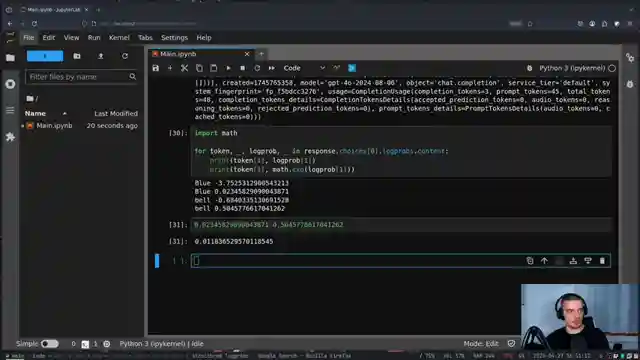Enable debugger with bug icon
Viewport: 640px width, 360px height.
529,68
